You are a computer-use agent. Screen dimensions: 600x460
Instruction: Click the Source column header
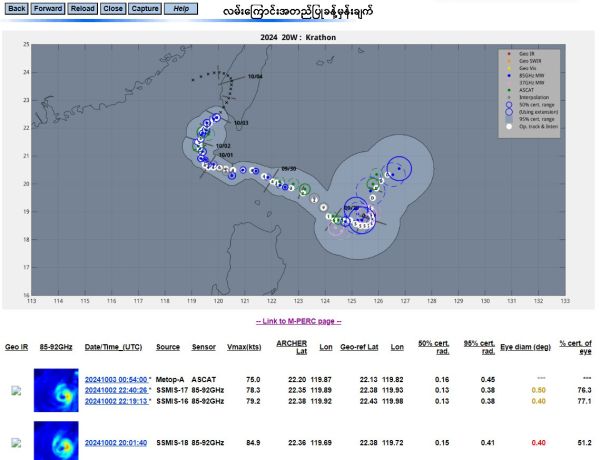[x=168, y=347]
